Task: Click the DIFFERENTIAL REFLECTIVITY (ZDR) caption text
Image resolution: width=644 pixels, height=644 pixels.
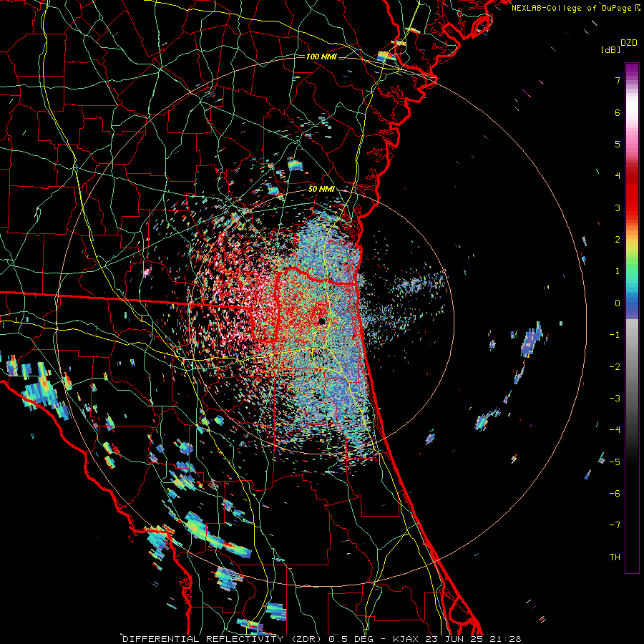Action: [223, 639]
